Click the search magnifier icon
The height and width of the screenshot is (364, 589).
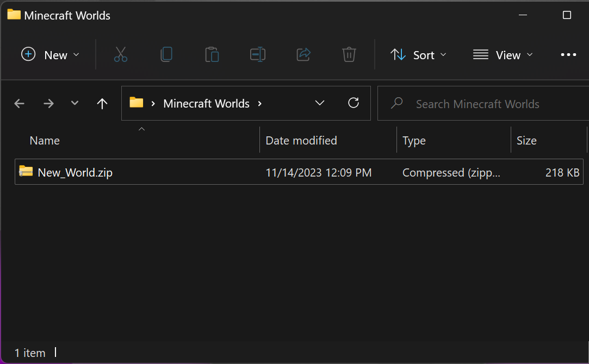(x=396, y=103)
